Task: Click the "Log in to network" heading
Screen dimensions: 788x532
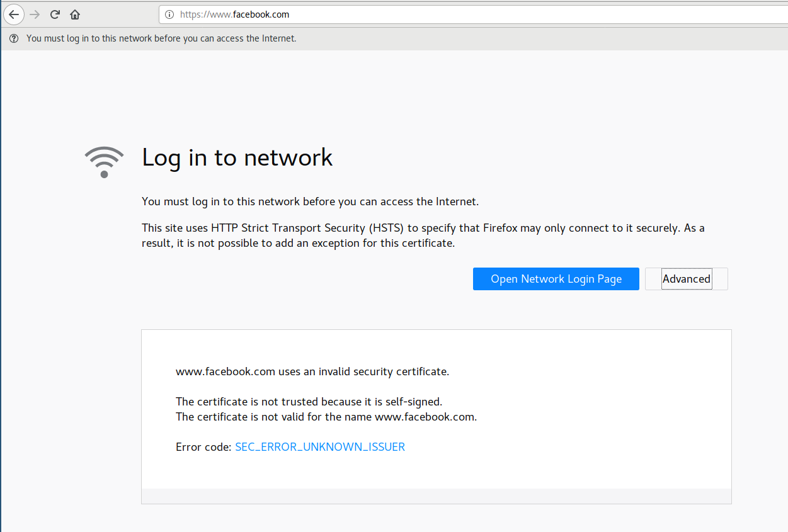Action: tap(237, 157)
